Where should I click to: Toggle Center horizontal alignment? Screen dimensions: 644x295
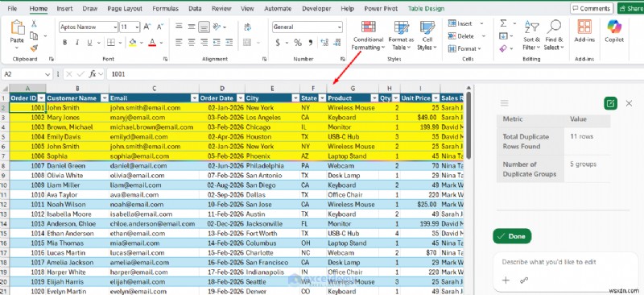coord(192,42)
